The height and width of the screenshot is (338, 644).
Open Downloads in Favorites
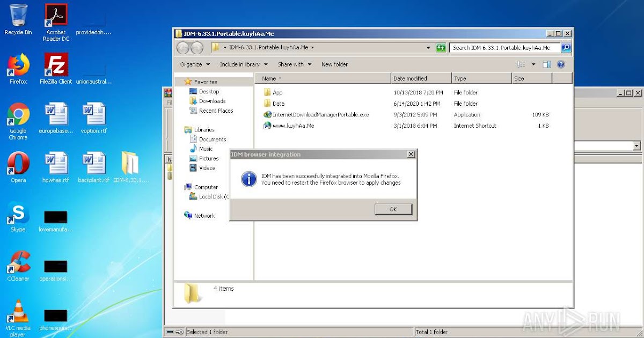(x=208, y=101)
